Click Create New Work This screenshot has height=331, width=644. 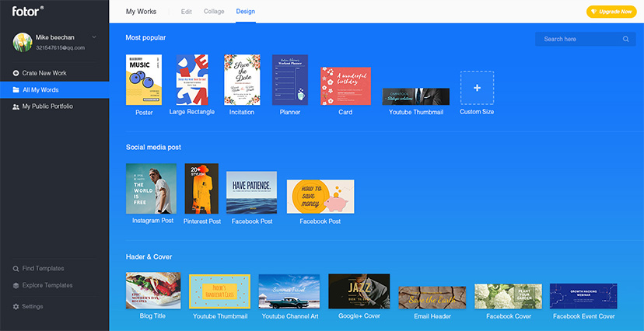pyautogui.click(x=44, y=73)
